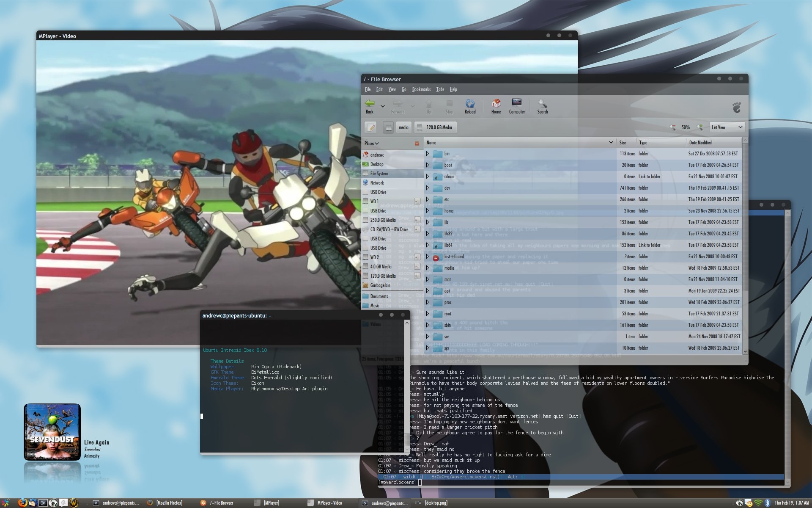
Task: Toggle the text location entry pencil button
Action: (x=370, y=127)
